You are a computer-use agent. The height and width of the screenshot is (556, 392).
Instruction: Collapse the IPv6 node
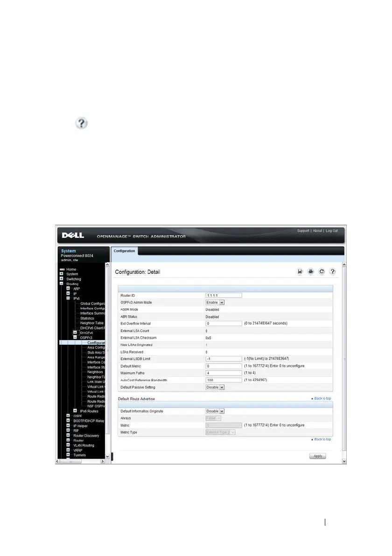coord(68,299)
